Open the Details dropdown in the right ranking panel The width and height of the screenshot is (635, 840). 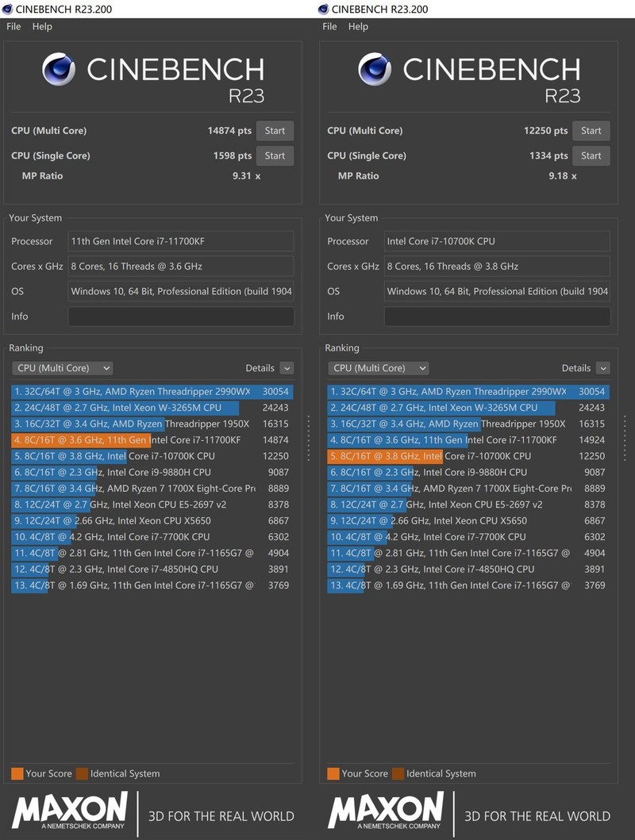pyautogui.click(x=602, y=368)
